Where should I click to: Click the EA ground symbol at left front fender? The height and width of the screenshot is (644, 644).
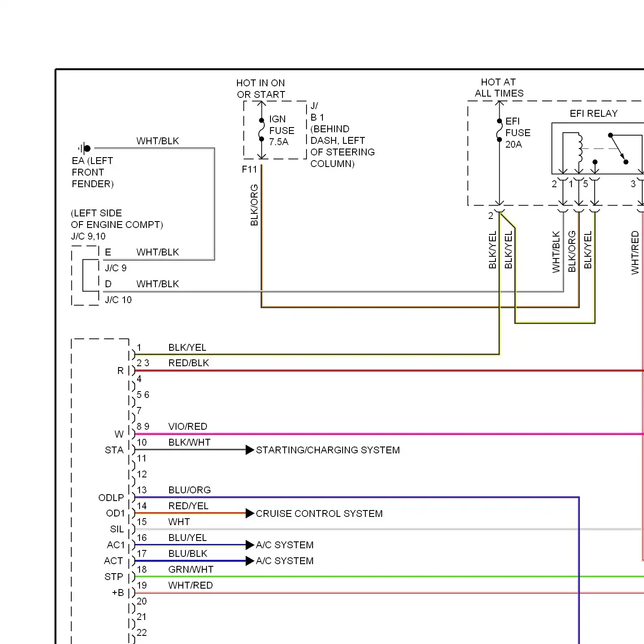click(x=85, y=149)
